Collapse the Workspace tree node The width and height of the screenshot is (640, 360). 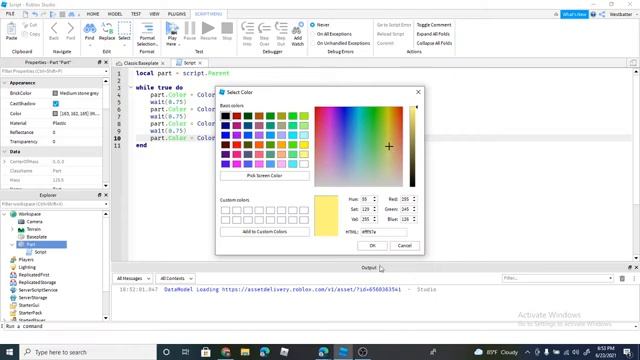click(4, 214)
